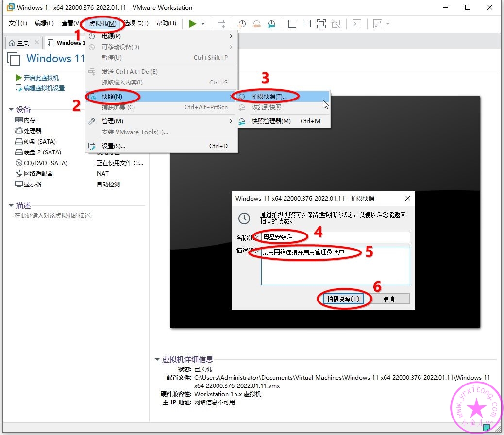
Task: Choose 拍摄快照(T)... in the submenu
Action: click(283, 97)
